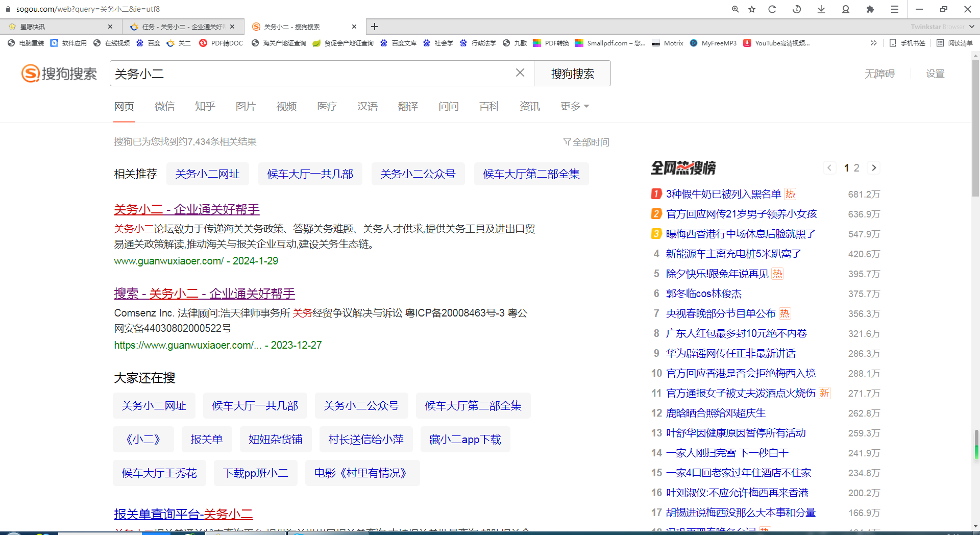Open 设置 settings link
The height and width of the screenshot is (535, 980).
click(x=935, y=74)
